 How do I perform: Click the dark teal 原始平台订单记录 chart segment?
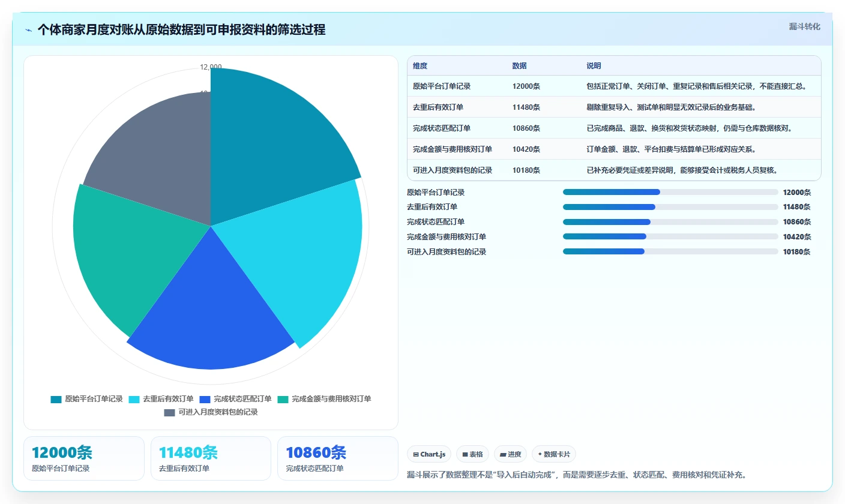(x=270, y=144)
